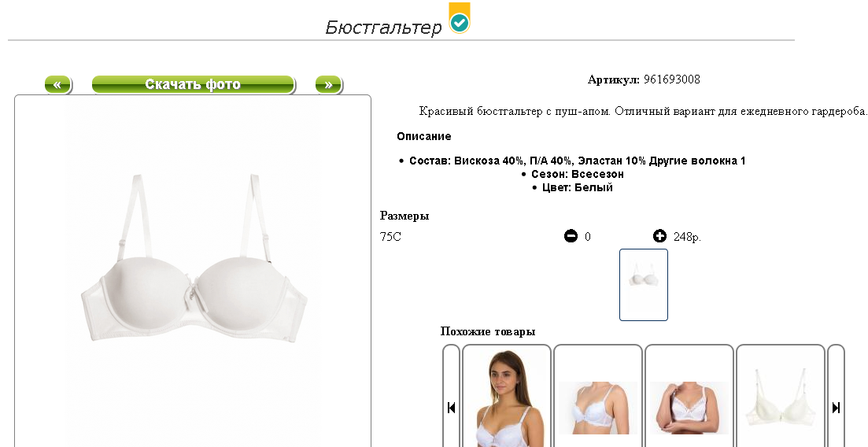Select the small bra photo thumbnail

pyautogui.click(x=643, y=285)
